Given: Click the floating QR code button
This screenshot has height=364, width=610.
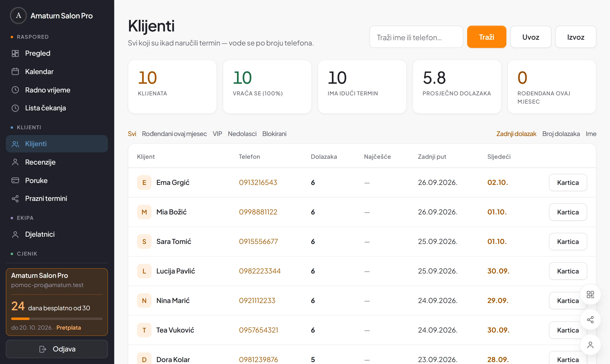Looking at the screenshot, I should point(590,295).
